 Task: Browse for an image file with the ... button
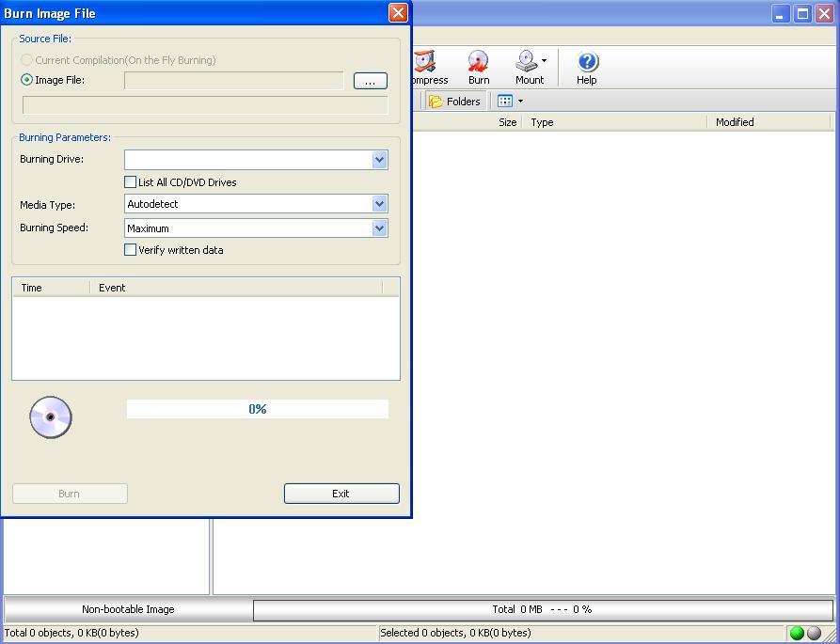tap(370, 81)
